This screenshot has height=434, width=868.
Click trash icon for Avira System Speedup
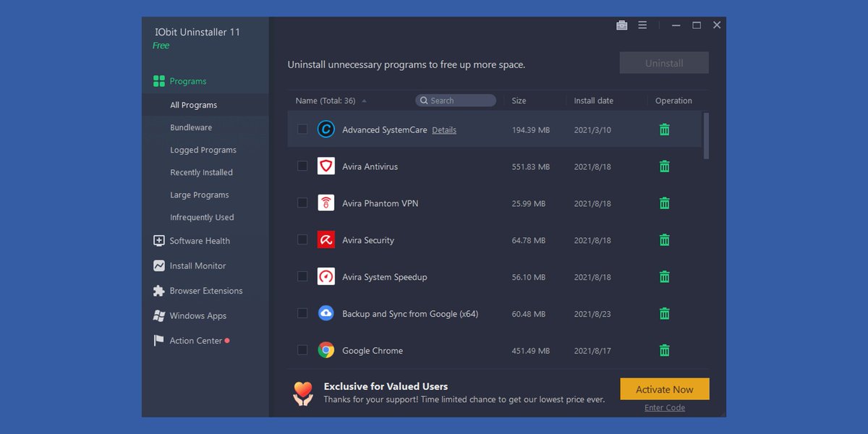tap(664, 277)
